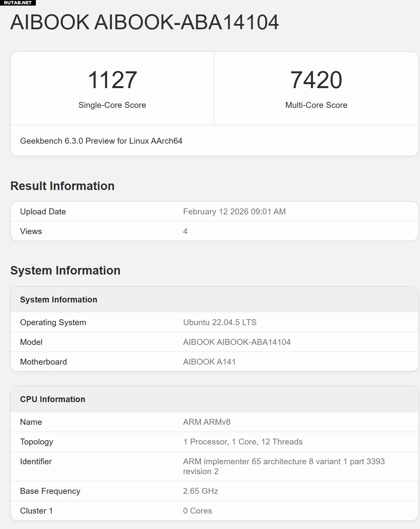Click the Topology value with 12 Threads
The height and width of the screenshot is (529, 420).
pyautogui.click(x=243, y=442)
